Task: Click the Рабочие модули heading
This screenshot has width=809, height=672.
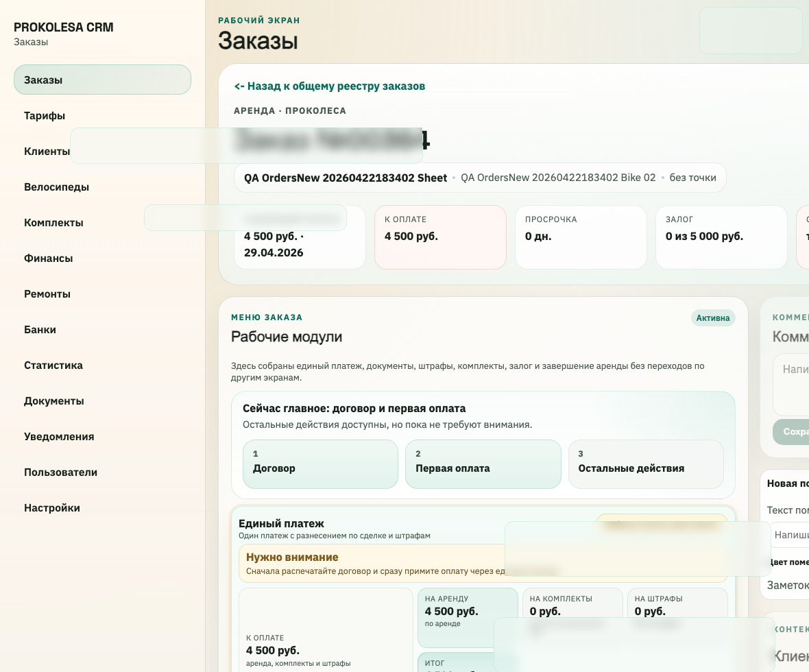Action: tap(287, 337)
